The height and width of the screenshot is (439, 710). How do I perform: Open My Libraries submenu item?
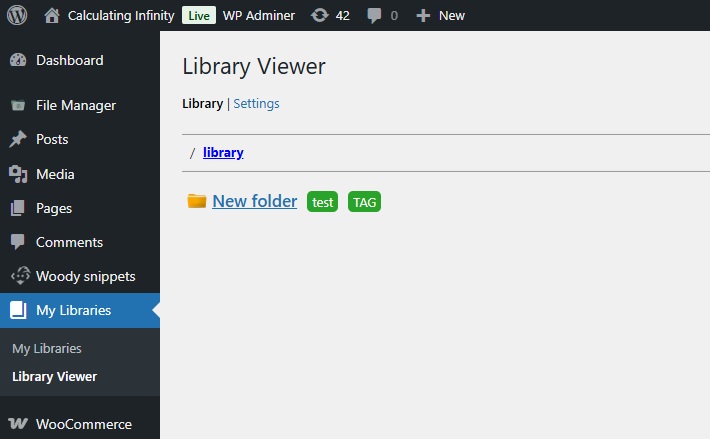47,348
